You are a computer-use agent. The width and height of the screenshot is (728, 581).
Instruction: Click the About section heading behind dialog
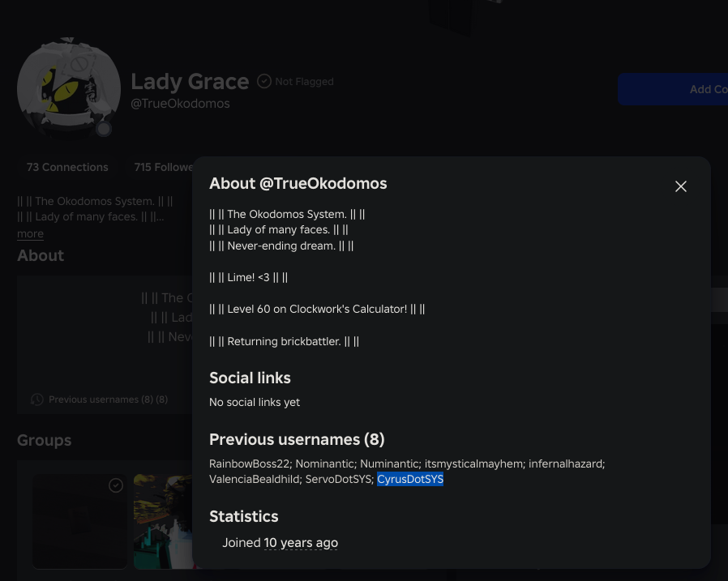tap(41, 255)
